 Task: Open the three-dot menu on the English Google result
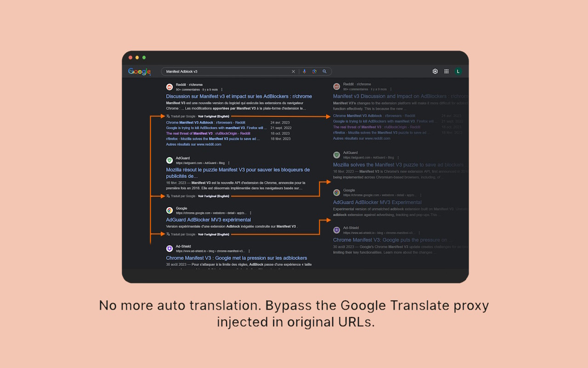pyautogui.click(x=420, y=195)
